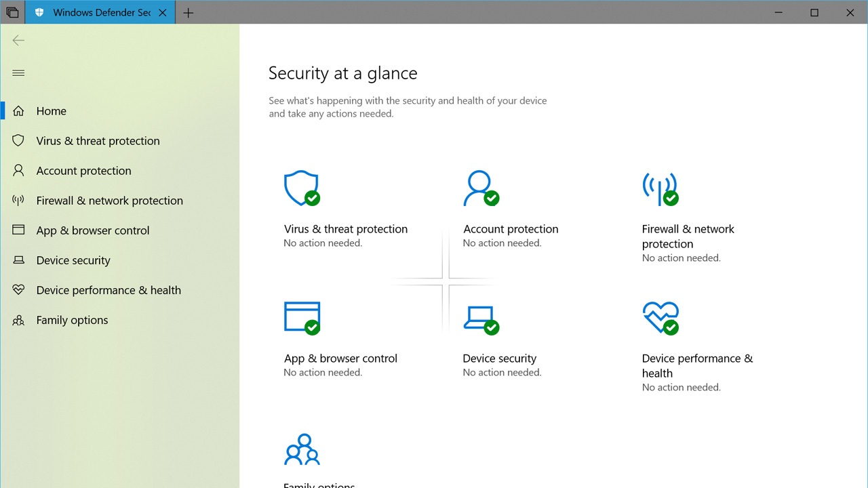868x488 pixels.
Task: Open a new tab with the plus button
Action: coord(189,12)
